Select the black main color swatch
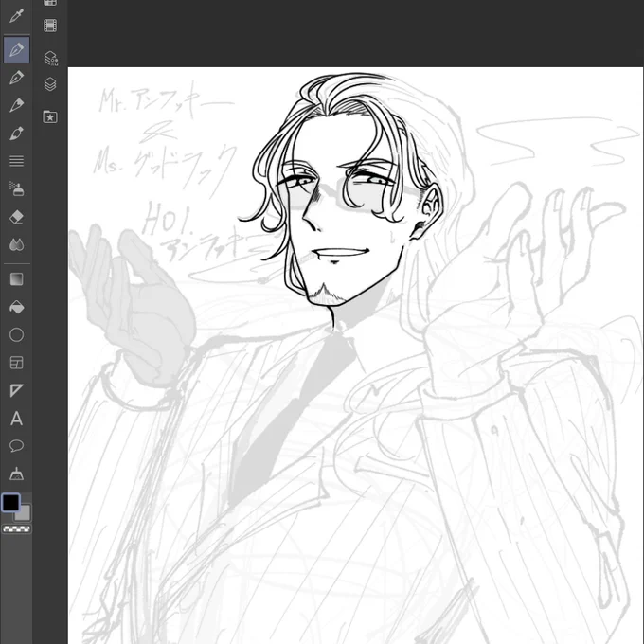 click(11, 502)
